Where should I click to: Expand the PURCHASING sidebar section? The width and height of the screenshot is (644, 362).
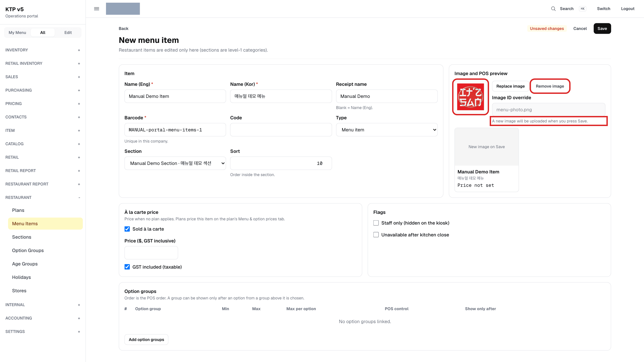tap(43, 90)
